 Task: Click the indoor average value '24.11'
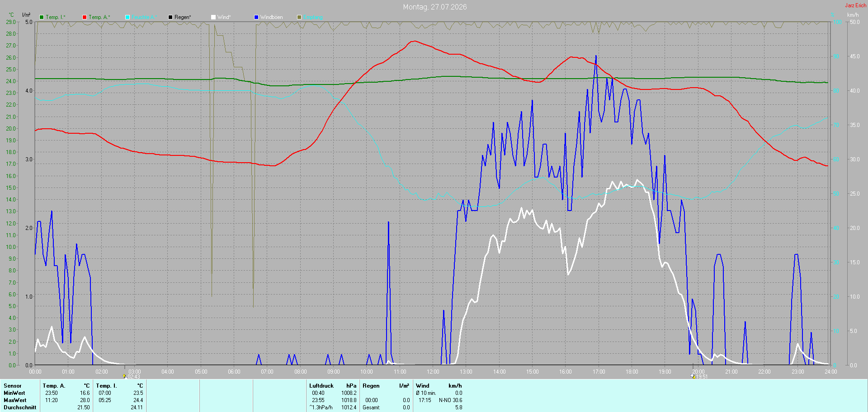[x=137, y=407]
